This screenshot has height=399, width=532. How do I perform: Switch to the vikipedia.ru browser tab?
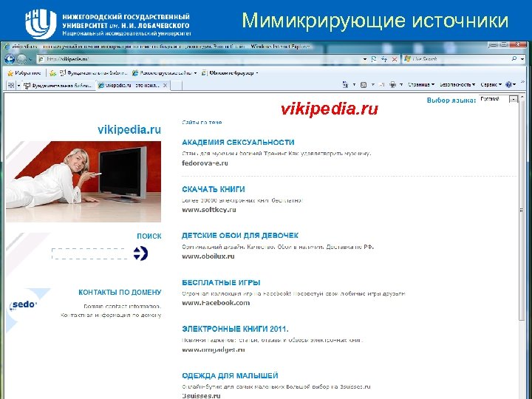click(x=129, y=86)
